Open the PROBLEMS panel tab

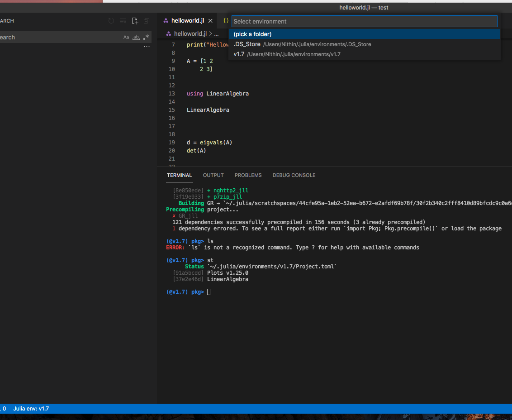[x=248, y=175]
